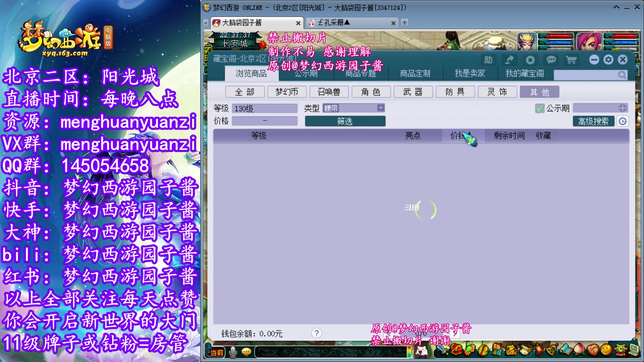
Task: Click the 等级 130级 field
Action: tap(265, 108)
